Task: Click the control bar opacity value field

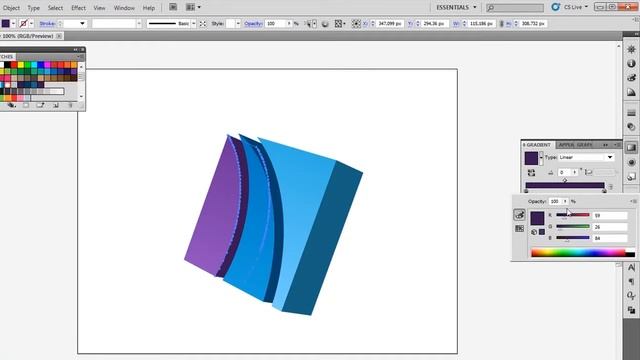Action: pyautogui.click(x=276, y=24)
